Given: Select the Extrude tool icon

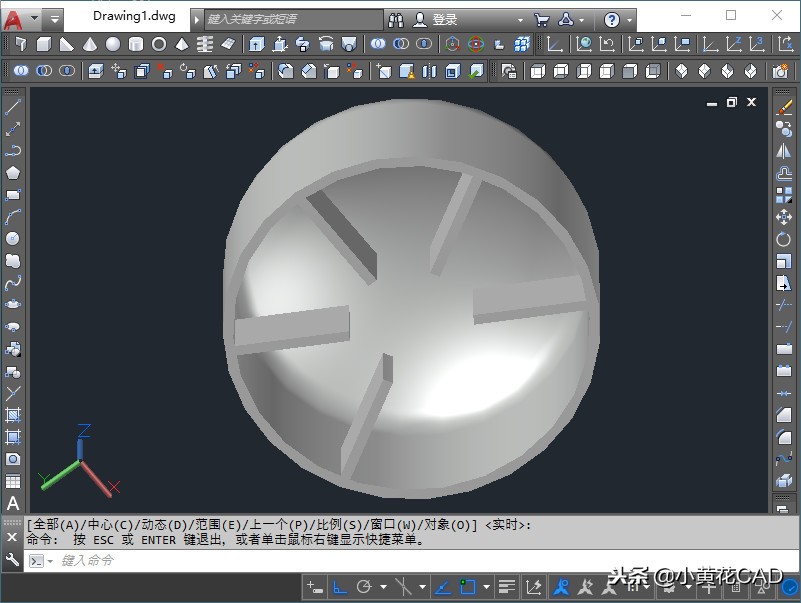Looking at the screenshot, I should click(255, 44).
